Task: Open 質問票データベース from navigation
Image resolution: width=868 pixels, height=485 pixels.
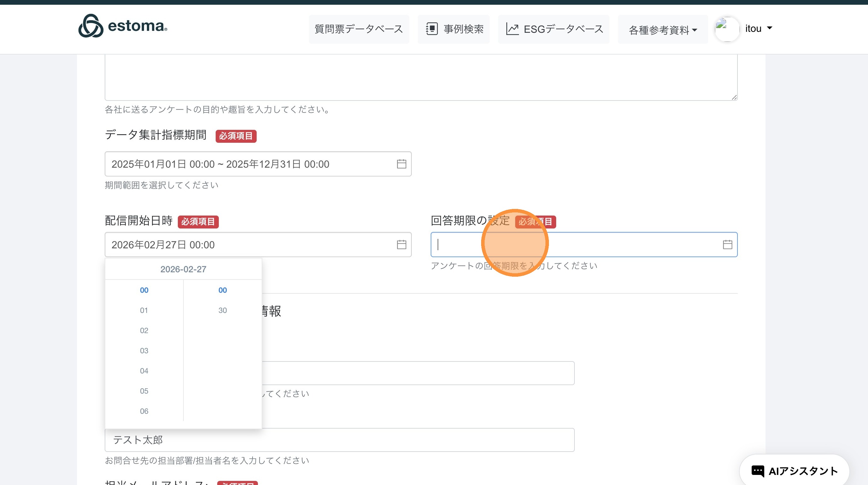Action: 358,29
